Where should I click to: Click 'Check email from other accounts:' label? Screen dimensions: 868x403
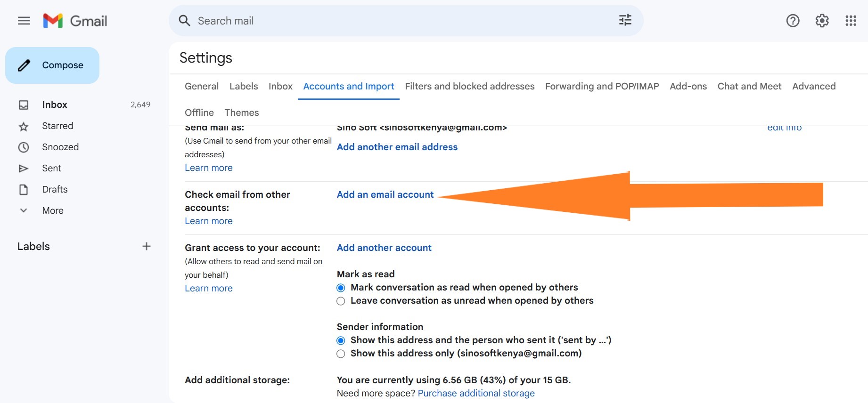click(237, 201)
